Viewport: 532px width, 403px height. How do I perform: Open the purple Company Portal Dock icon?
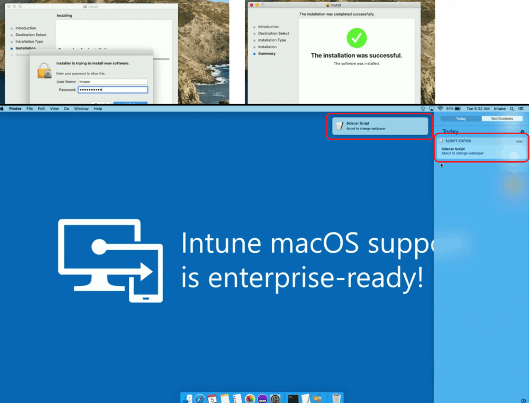pos(262,399)
